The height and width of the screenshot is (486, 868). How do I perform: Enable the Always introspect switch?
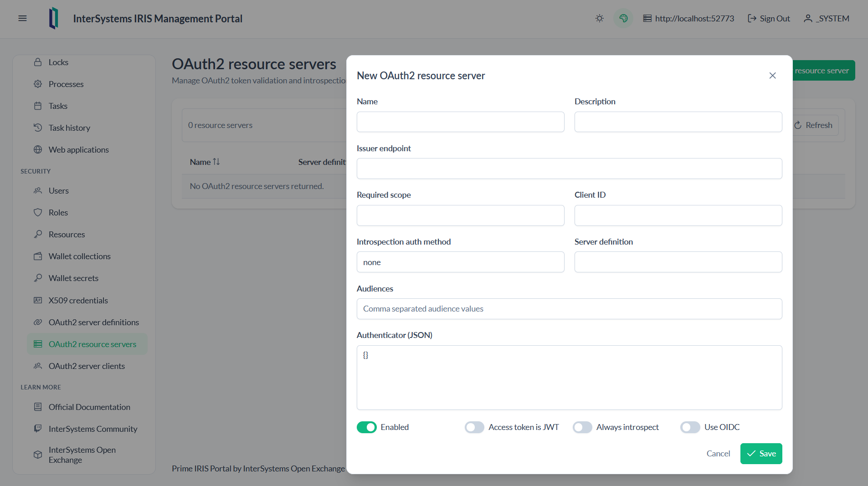[582, 427]
